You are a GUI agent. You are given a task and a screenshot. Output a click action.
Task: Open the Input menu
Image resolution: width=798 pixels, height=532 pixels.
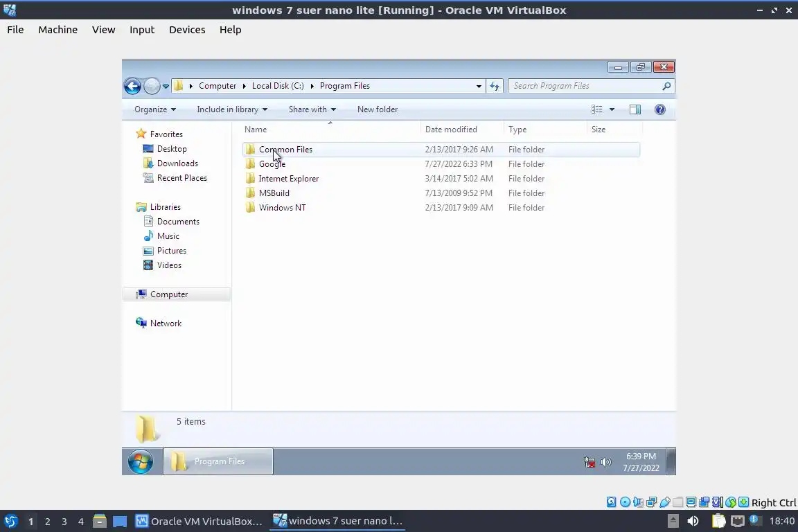(x=141, y=30)
